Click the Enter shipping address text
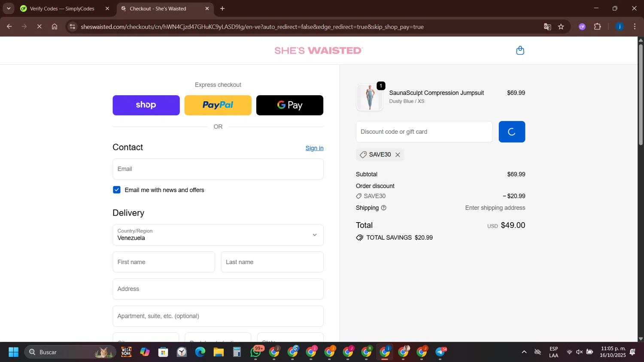This screenshot has height=362, width=644. coord(495,208)
